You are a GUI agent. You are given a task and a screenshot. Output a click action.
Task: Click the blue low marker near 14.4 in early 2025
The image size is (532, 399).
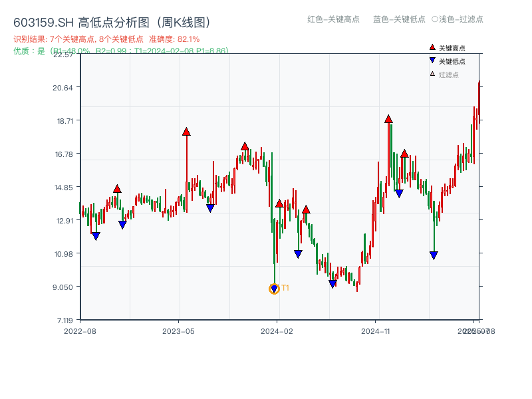399,194
